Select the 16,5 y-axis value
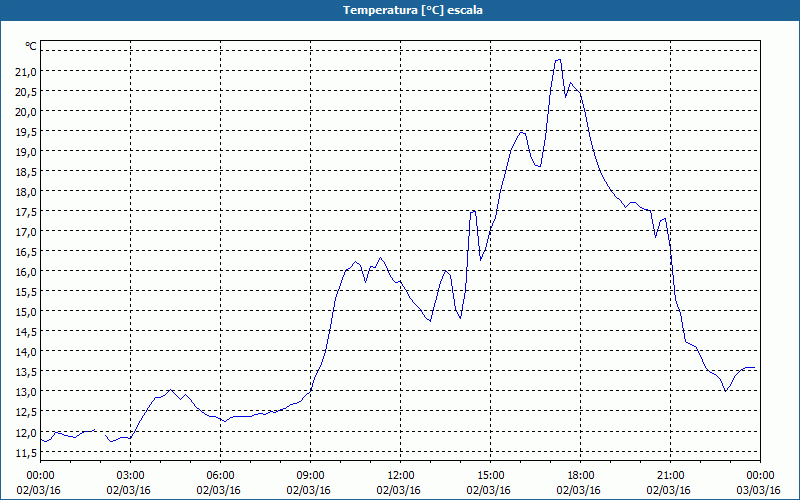The width and height of the screenshot is (800, 500). pyautogui.click(x=26, y=252)
